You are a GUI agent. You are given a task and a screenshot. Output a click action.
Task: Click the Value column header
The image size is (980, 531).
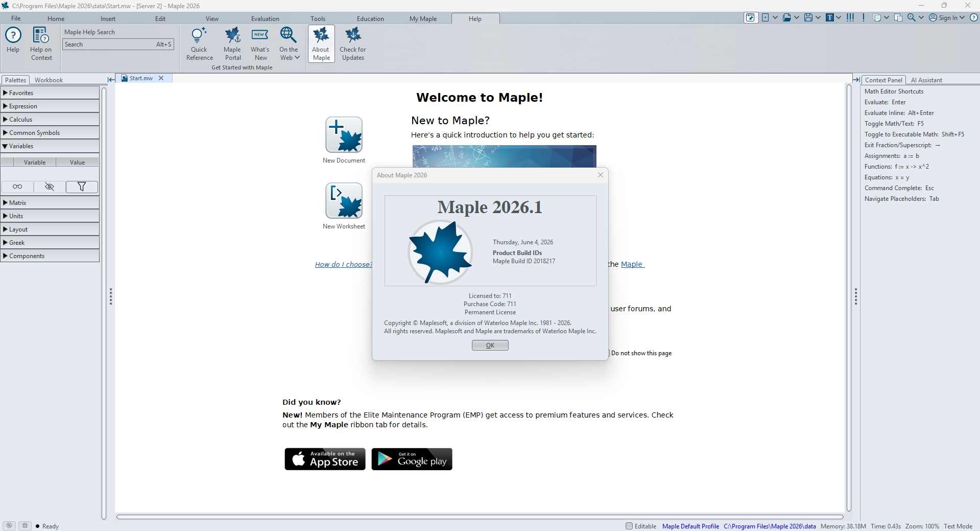pos(78,163)
